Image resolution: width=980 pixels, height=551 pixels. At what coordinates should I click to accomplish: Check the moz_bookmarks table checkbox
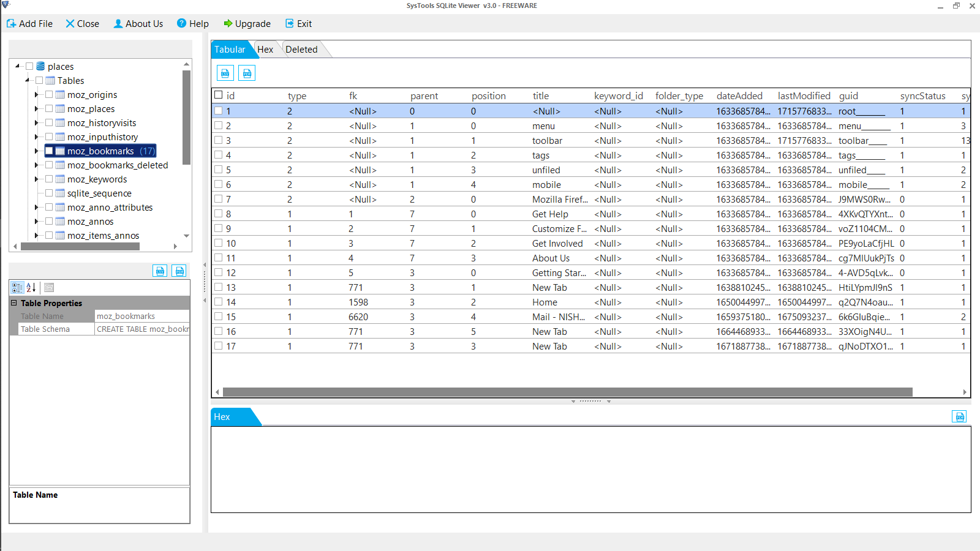tap(49, 151)
